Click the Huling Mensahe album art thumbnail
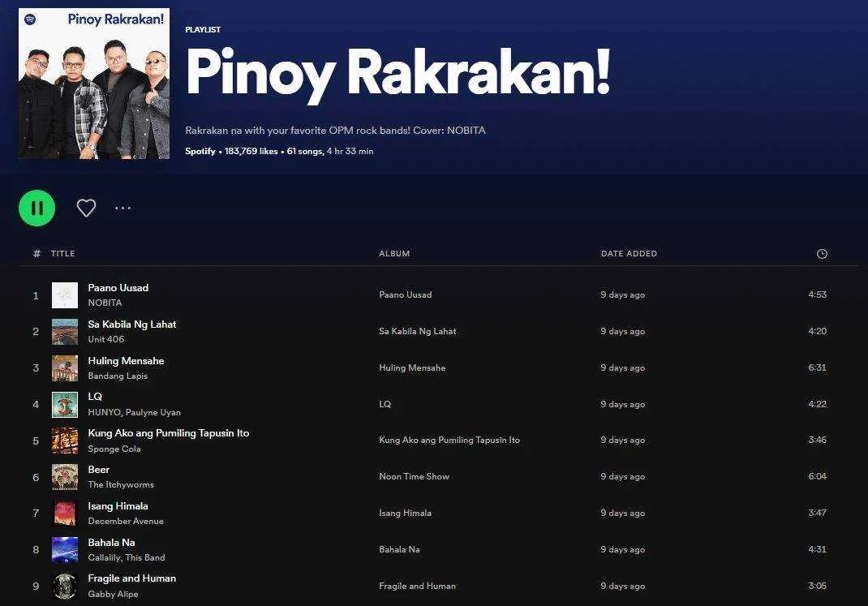The image size is (868, 606). coord(65,368)
